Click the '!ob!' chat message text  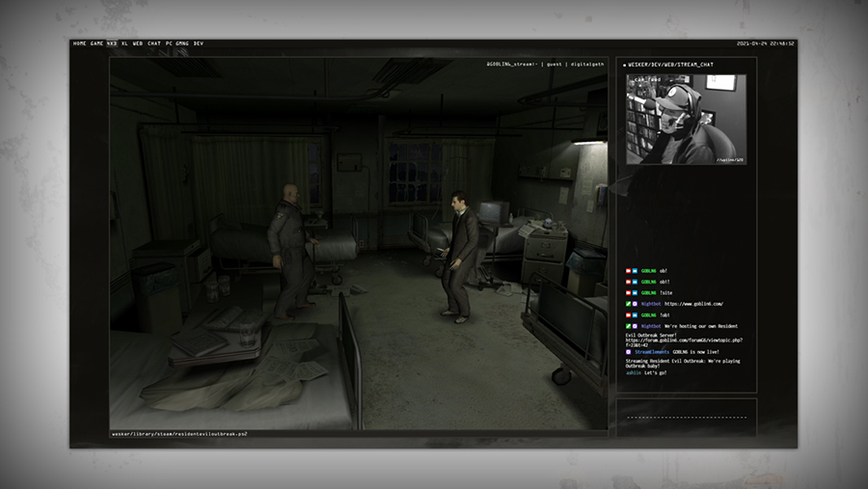[x=665, y=315]
